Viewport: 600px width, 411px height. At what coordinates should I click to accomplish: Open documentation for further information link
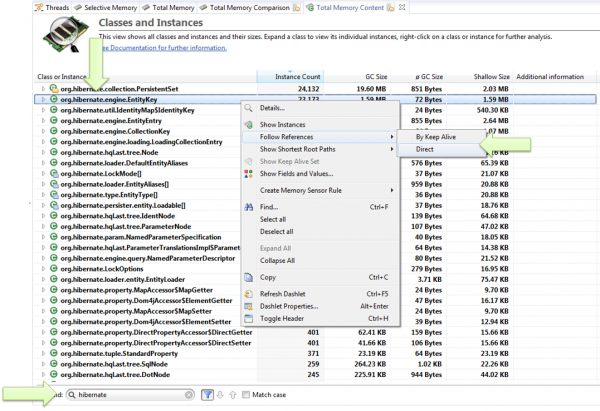(165, 48)
